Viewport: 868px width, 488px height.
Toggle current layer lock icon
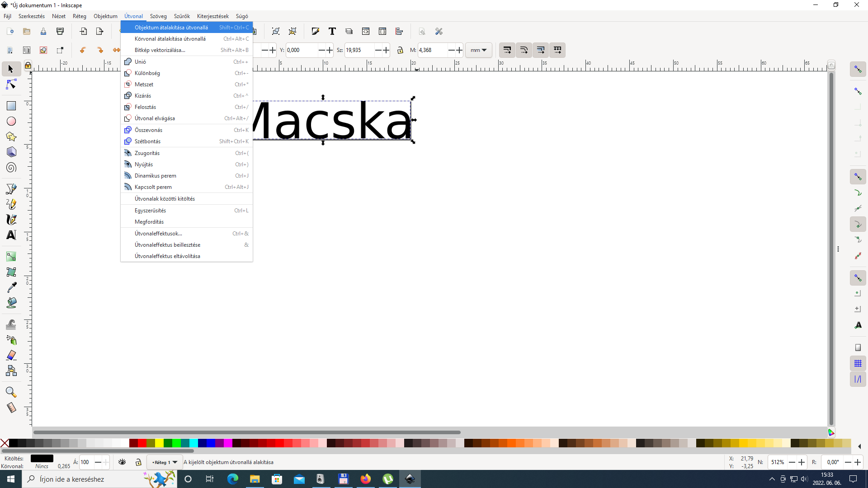pos(139,462)
